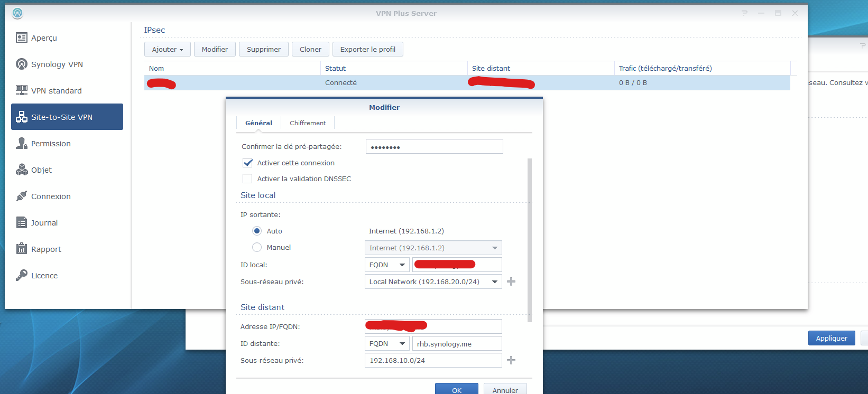Open Aperçu icon in sidebar
The image size is (868, 394).
click(x=22, y=37)
